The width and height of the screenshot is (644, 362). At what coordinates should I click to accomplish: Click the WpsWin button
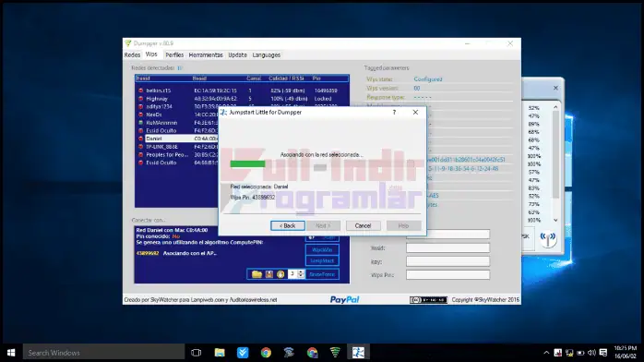pyautogui.click(x=322, y=250)
